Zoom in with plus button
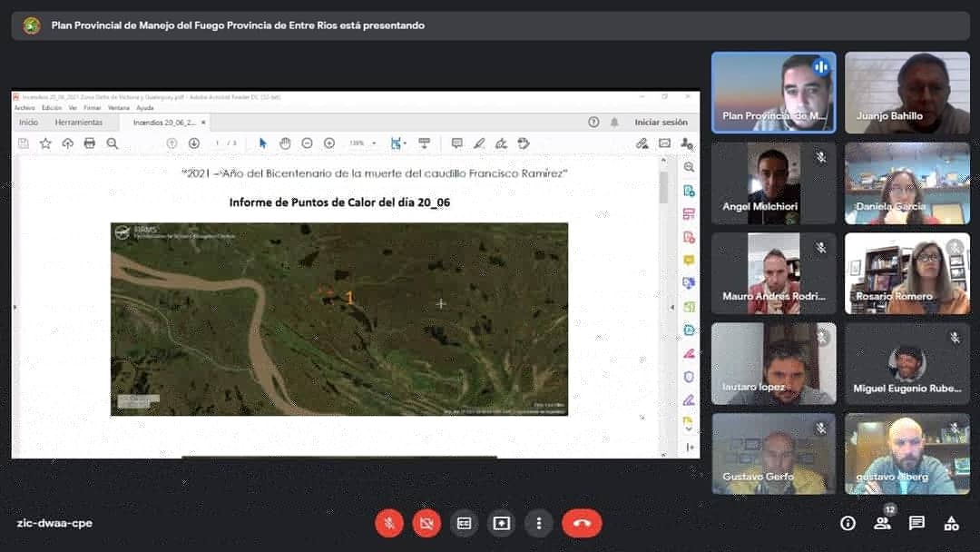This screenshot has height=552, width=980. pos(329,143)
